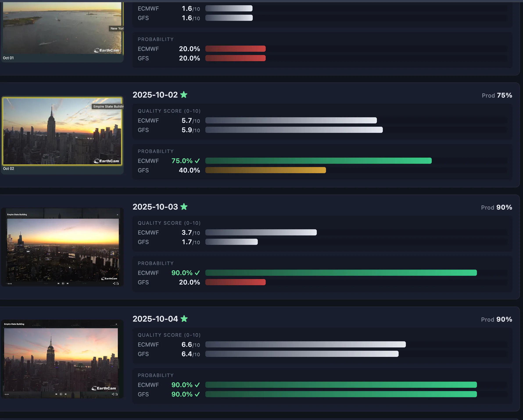This screenshot has width=523, height=420.
Task: Click the green ECMWF 75.0% probability bar
Action: point(318,161)
